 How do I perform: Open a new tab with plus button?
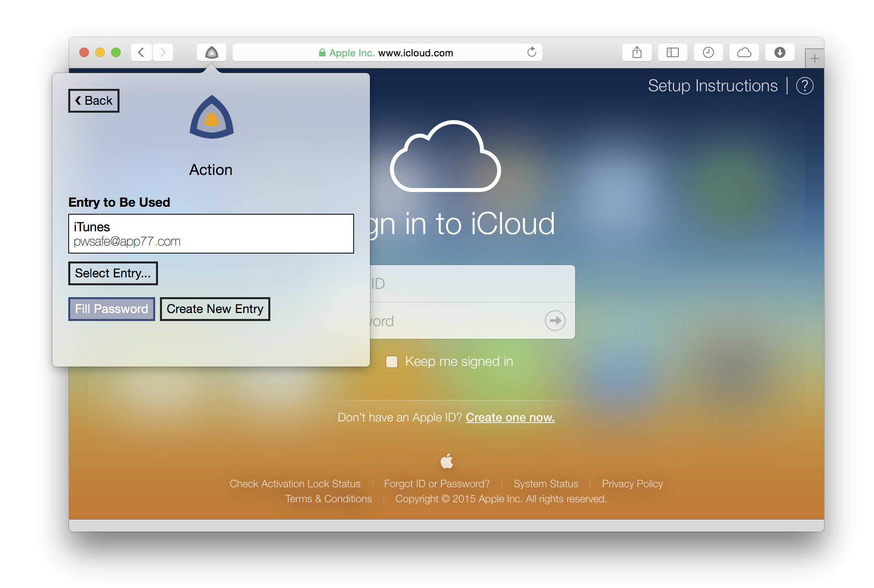point(814,59)
